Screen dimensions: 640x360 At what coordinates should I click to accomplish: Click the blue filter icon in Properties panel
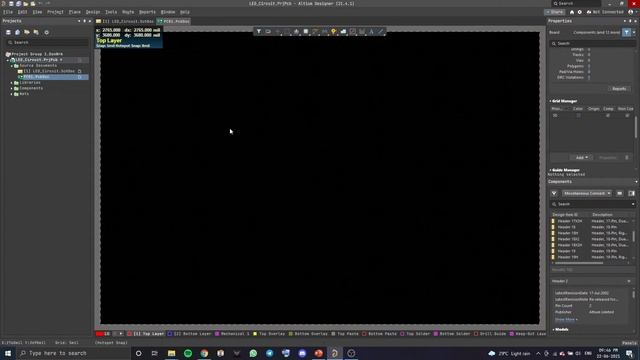coord(627,32)
